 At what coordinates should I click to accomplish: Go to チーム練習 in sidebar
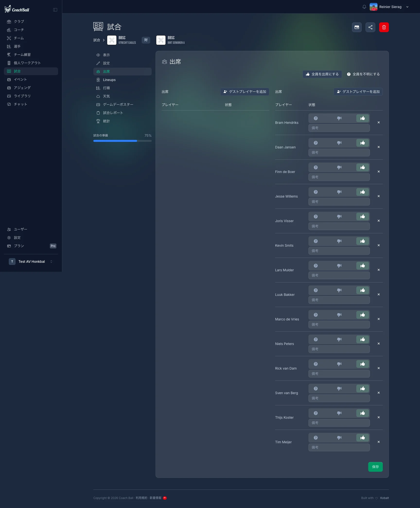click(x=22, y=55)
